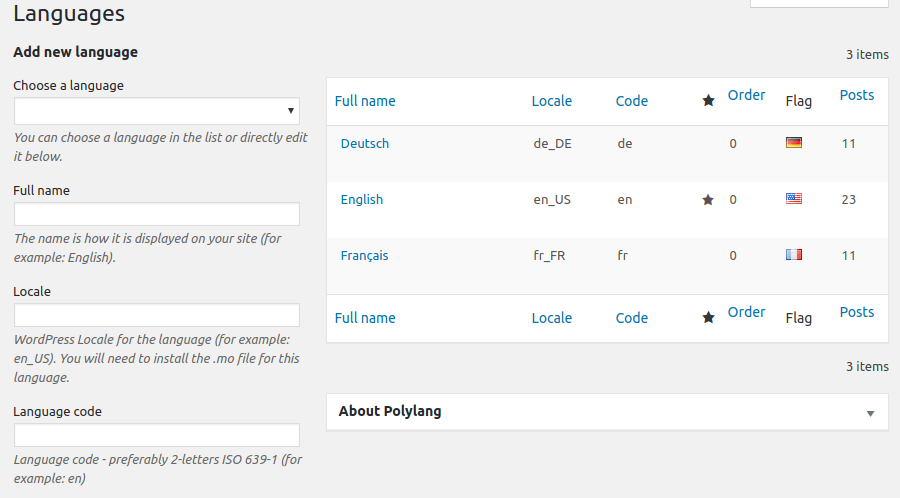The image size is (900, 498).
Task: Click the '3 items' count above the table
Action: click(867, 55)
